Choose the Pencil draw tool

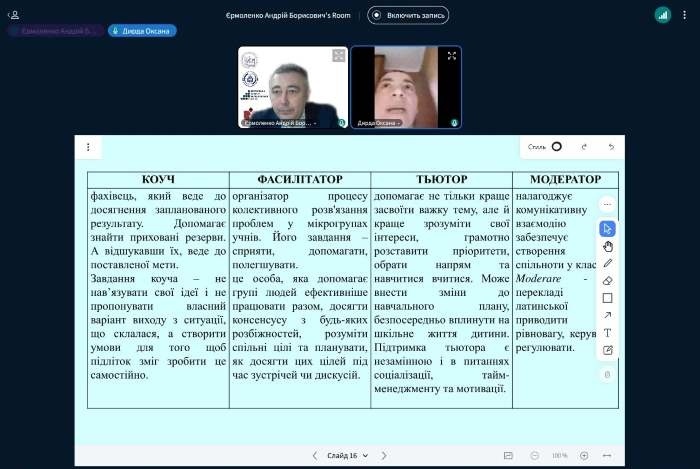[x=607, y=263]
